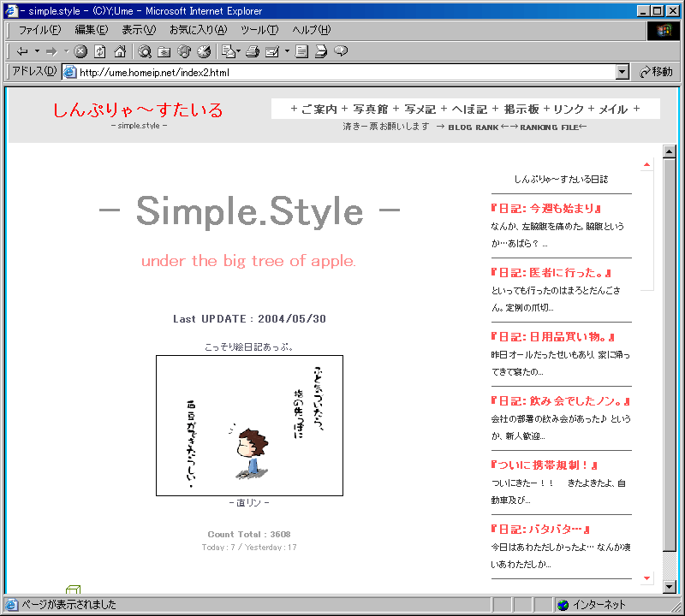
Task: Click the page vertical scrollbar thumb
Action: [670, 354]
